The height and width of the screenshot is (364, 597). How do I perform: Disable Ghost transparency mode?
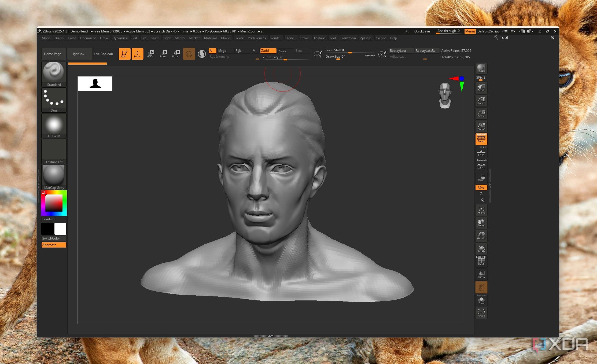(x=481, y=287)
